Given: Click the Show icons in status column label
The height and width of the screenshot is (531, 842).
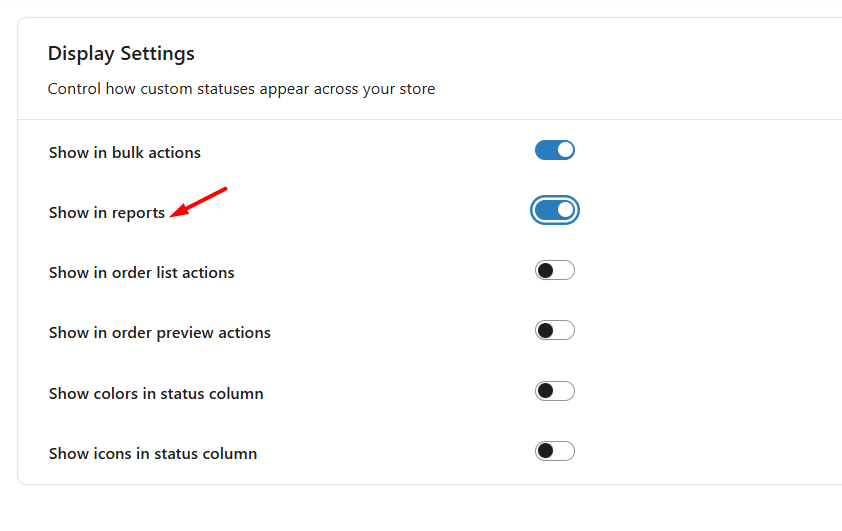Looking at the screenshot, I should (153, 454).
